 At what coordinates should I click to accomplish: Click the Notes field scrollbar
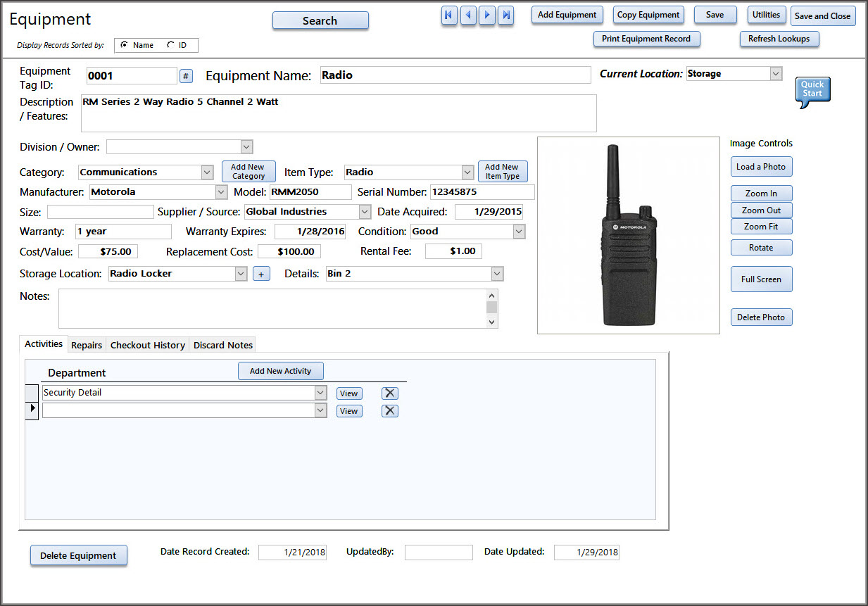coord(492,308)
